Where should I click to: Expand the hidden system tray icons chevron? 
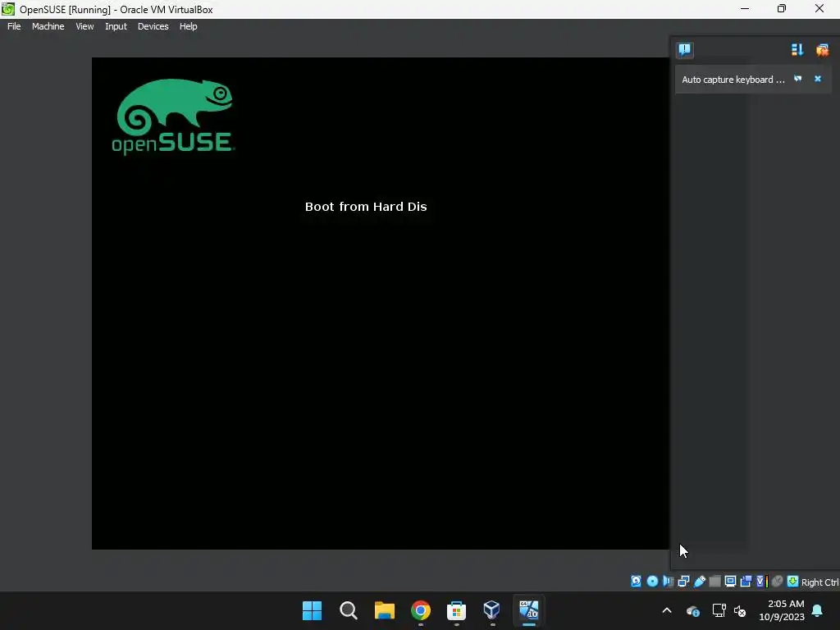(667, 610)
